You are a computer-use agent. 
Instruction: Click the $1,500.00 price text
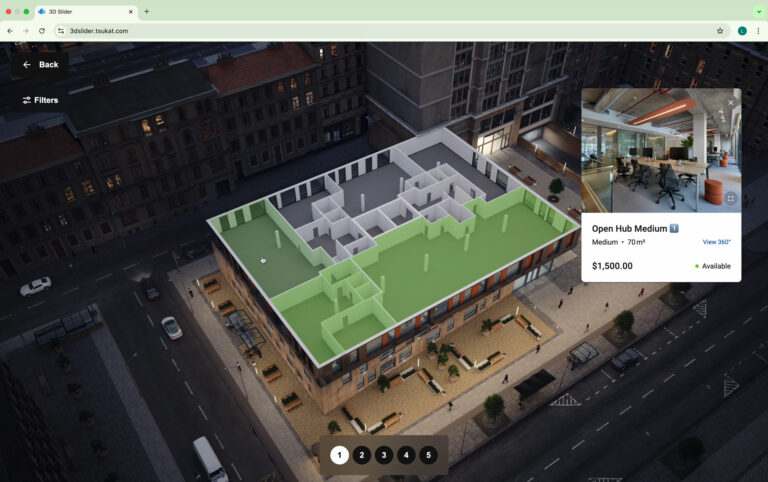point(612,266)
